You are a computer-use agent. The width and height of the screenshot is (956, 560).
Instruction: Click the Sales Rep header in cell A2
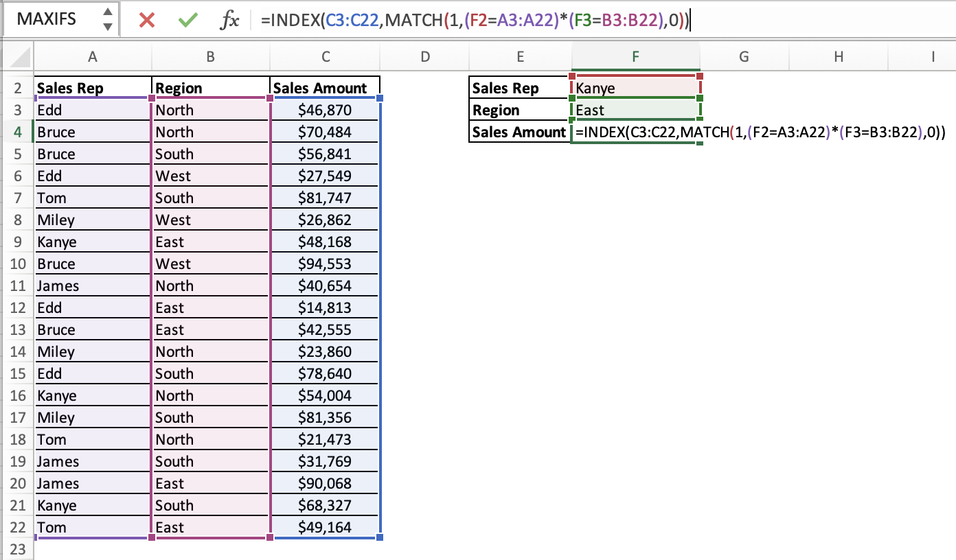[93, 88]
